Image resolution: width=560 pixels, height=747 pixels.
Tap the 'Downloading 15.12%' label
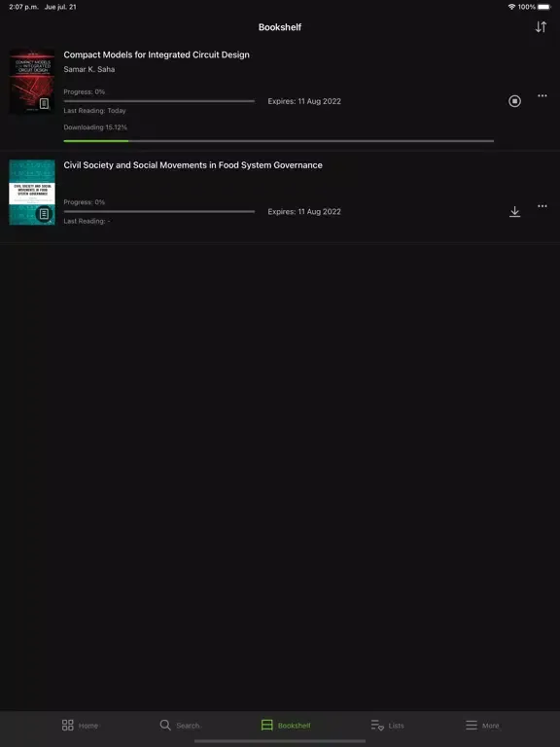pyautogui.click(x=95, y=127)
